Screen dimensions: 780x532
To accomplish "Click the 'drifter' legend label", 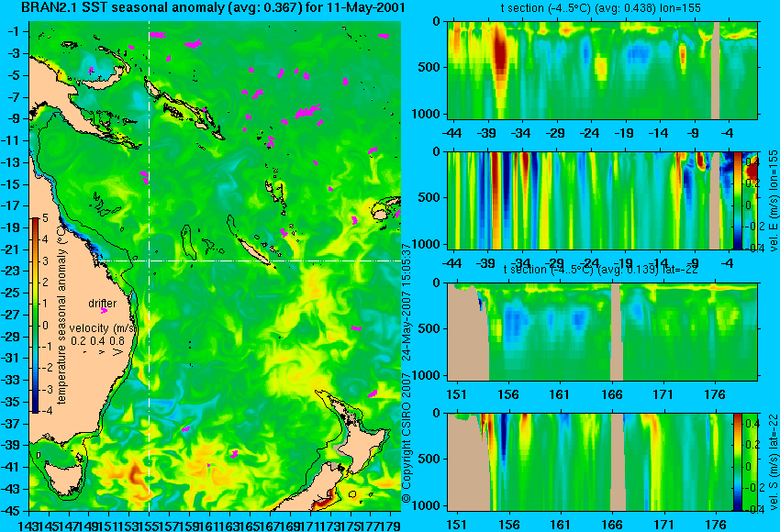I will coord(103,304).
